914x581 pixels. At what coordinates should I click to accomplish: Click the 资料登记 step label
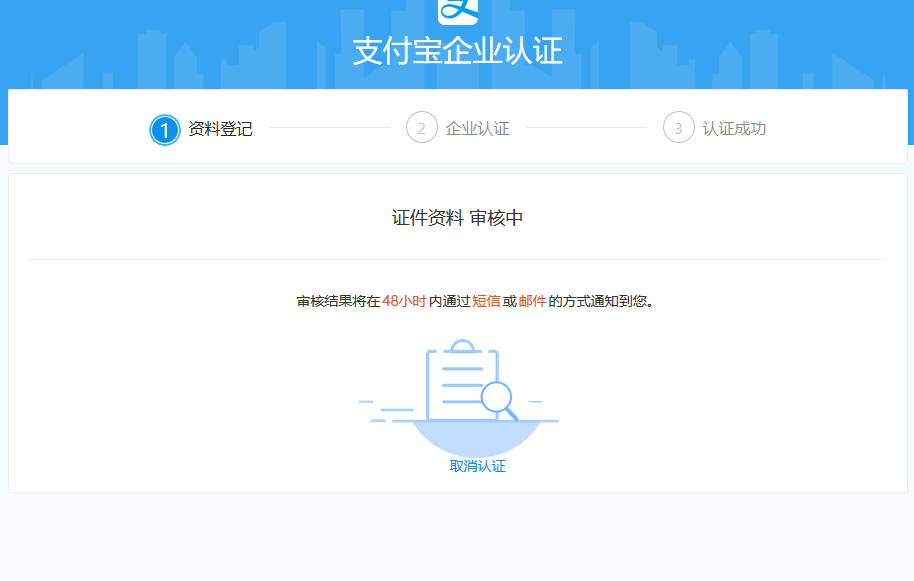[x=220, y=129]
